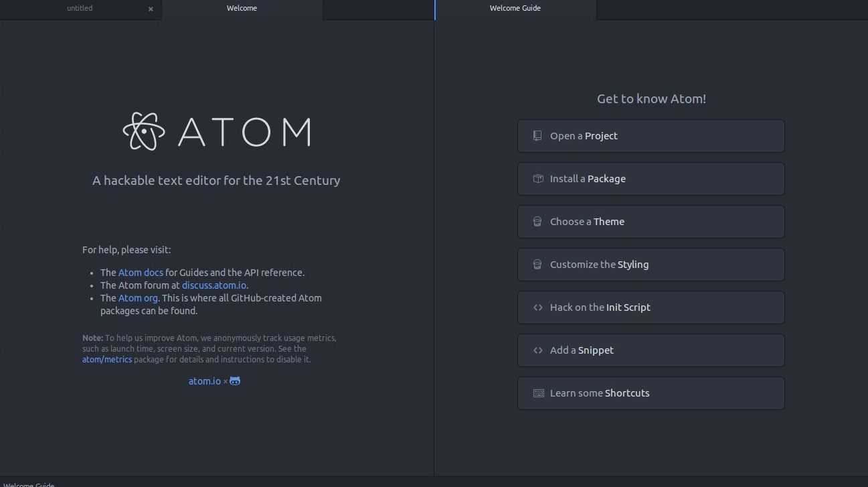
Task: Expand the Open a Project section
Action: pos(650,136)
